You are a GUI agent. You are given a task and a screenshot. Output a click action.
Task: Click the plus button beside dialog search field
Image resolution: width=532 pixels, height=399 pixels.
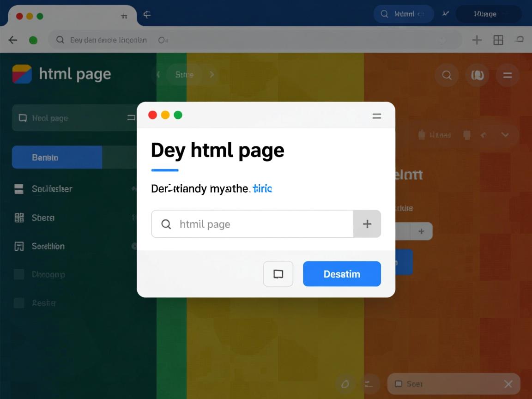[x=367, y=224]
